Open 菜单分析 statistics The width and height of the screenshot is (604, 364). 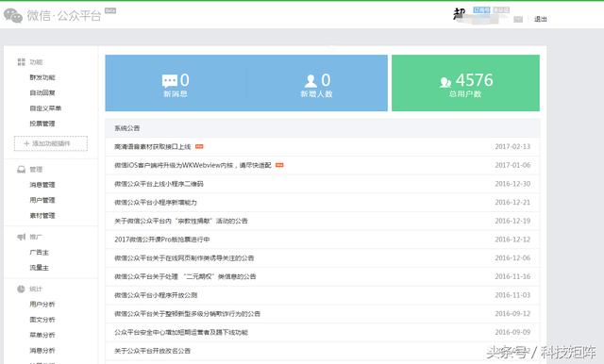click(x=42, y=335)
